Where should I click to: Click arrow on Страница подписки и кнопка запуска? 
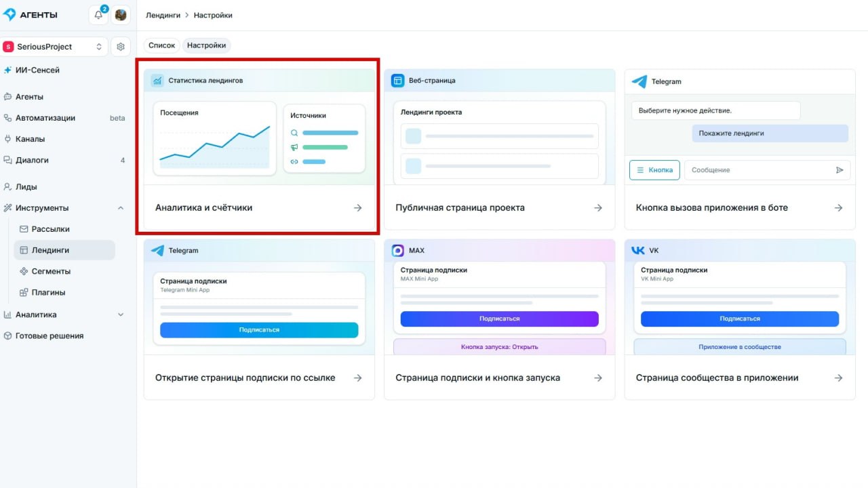598,378
